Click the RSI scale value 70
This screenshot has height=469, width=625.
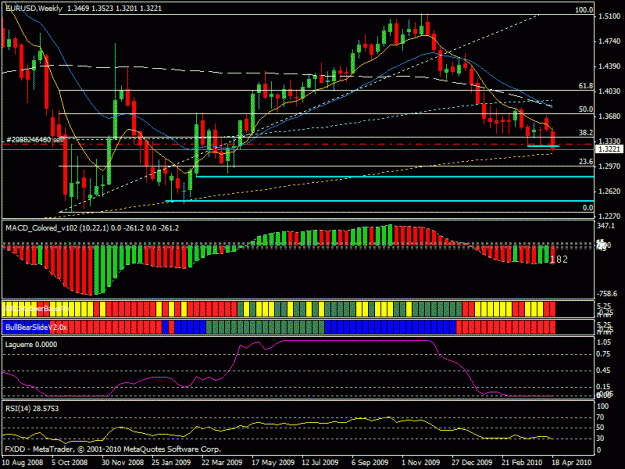point(601,417)
